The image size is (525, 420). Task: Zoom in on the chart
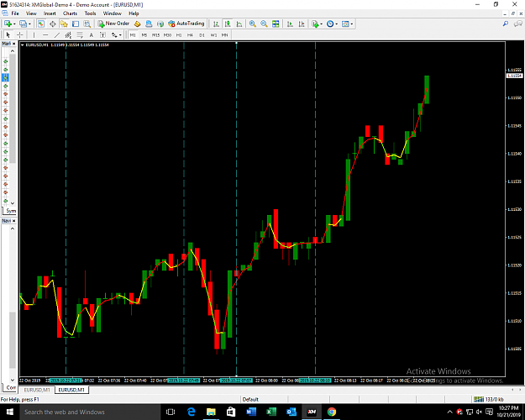tap(253, 24)
